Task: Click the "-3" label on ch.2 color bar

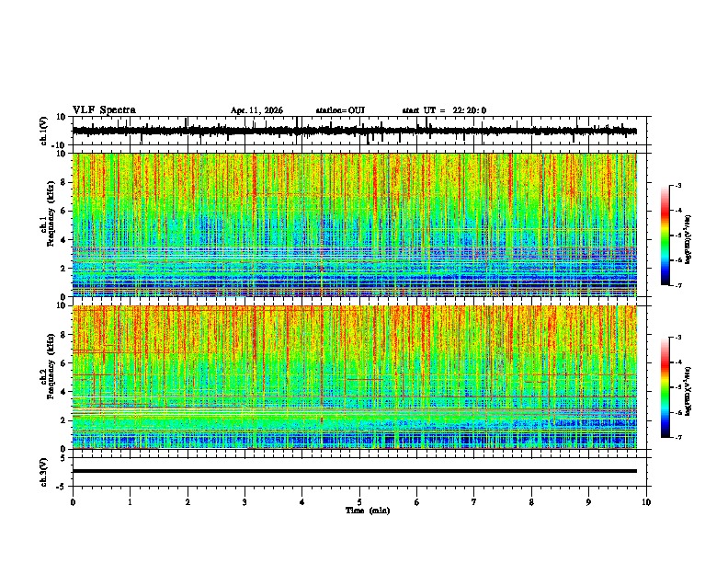Action: tap(677, 338)
